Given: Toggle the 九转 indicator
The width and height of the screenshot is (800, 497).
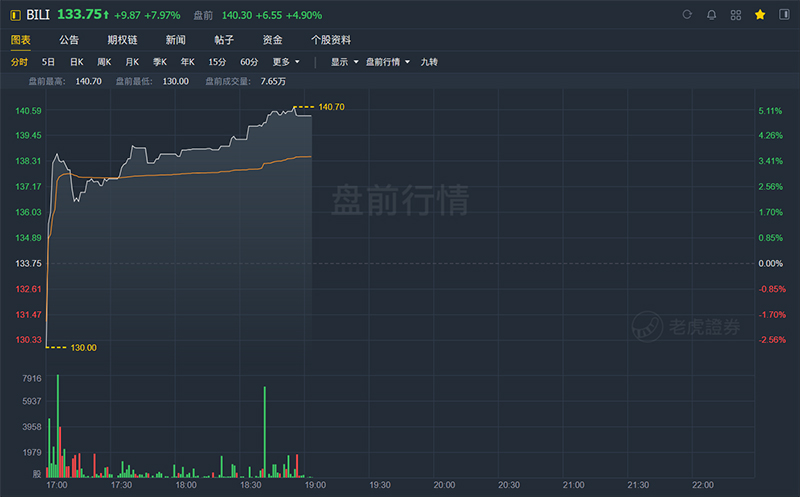Looking at the screenshot, I should [x=429, y=62].
